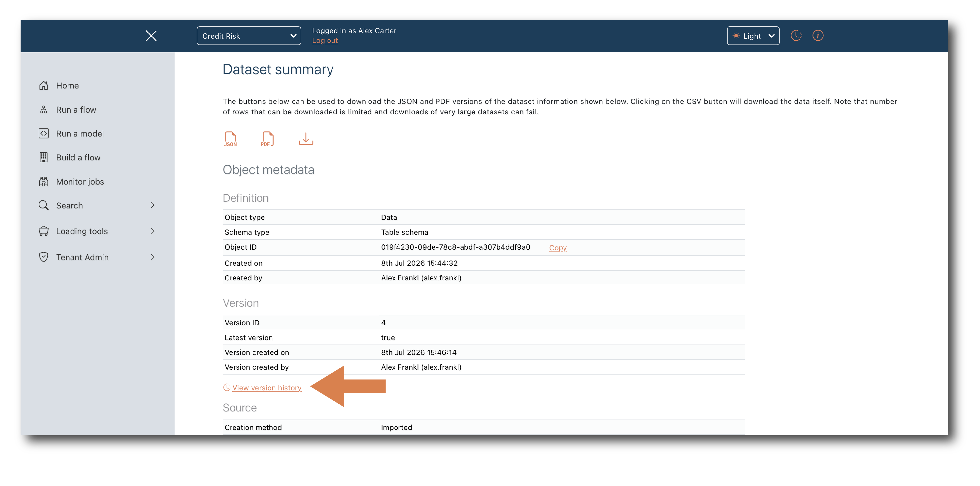Select the Object ID value text
Viewport: 980px width, 486px height.
coord(455,247)
